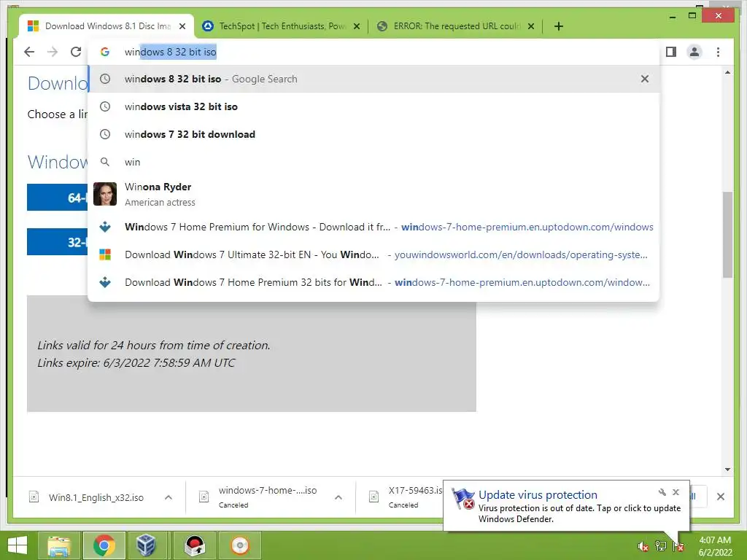Image resolution: width=747 pixels, height=560 pixels.
Task: Click 'Links valid for 24 hours' text
Action: [154, 345]
